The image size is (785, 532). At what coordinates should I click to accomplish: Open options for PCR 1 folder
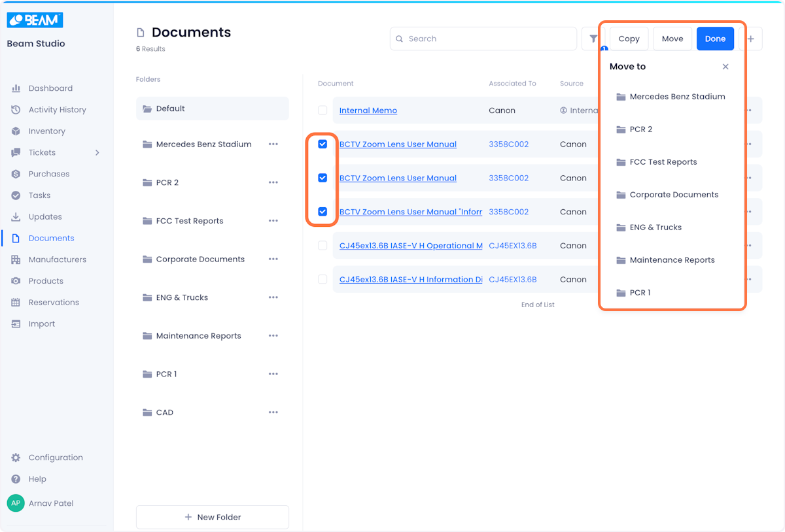[x=273, y=374]
